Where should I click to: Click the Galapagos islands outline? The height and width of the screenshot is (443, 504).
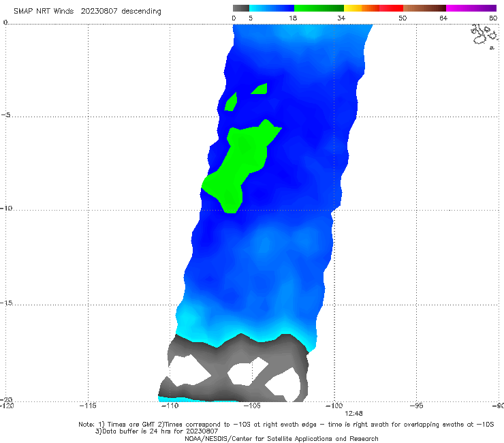tap(485, 36)
